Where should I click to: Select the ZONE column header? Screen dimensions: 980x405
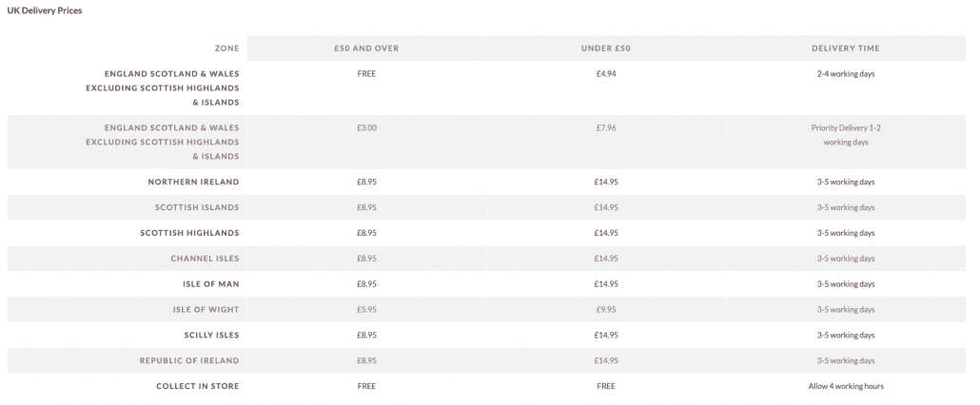(226, 48)
